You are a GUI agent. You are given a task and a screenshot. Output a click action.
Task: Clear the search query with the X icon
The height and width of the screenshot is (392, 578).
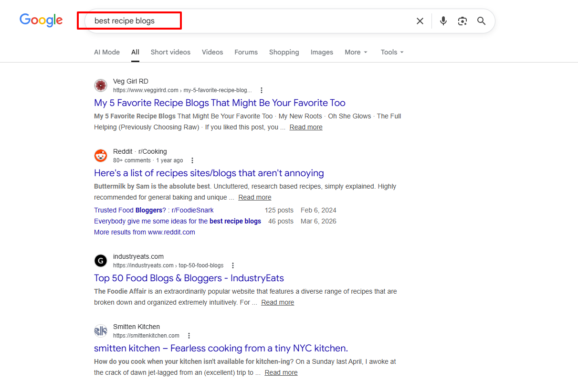[420, 21]
